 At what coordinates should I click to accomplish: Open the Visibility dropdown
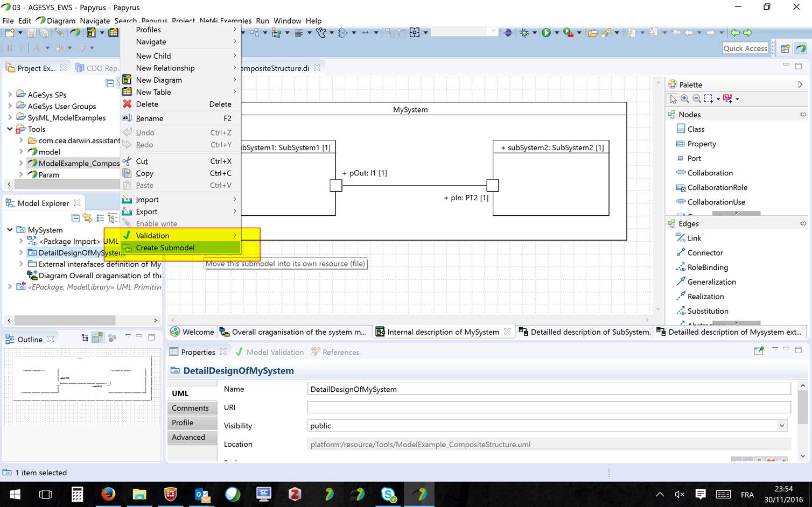(x=781, y=426)
